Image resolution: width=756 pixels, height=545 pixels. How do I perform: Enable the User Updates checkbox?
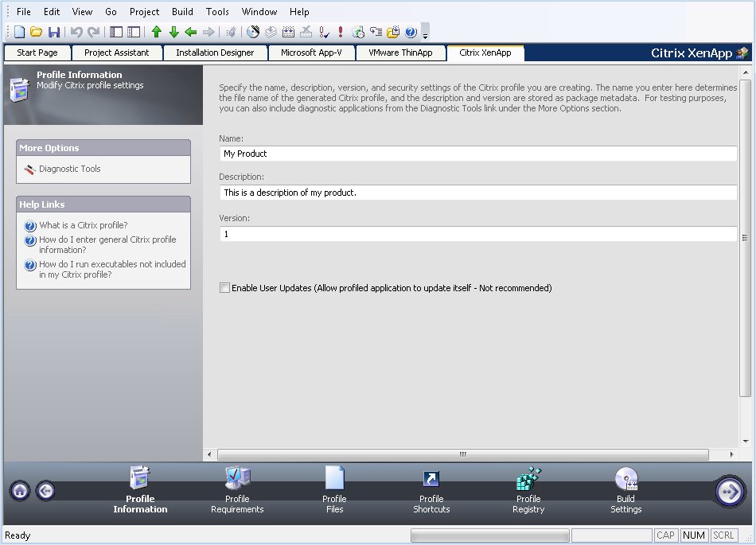(x=224, y=288)
